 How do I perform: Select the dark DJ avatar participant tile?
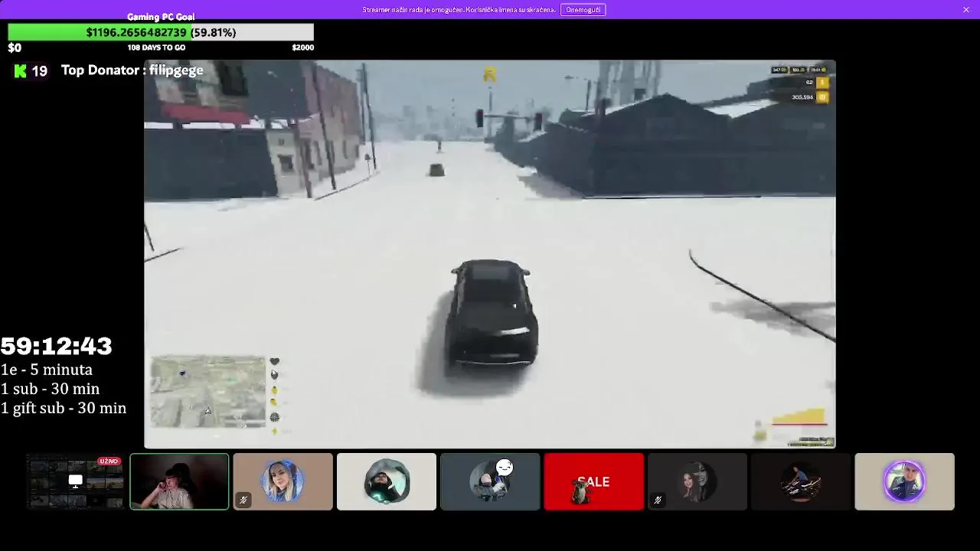[801, 481]
